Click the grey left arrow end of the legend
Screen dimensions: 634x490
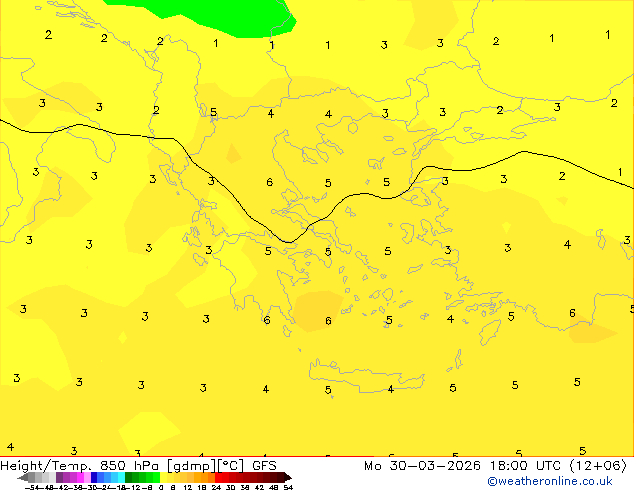23,478
